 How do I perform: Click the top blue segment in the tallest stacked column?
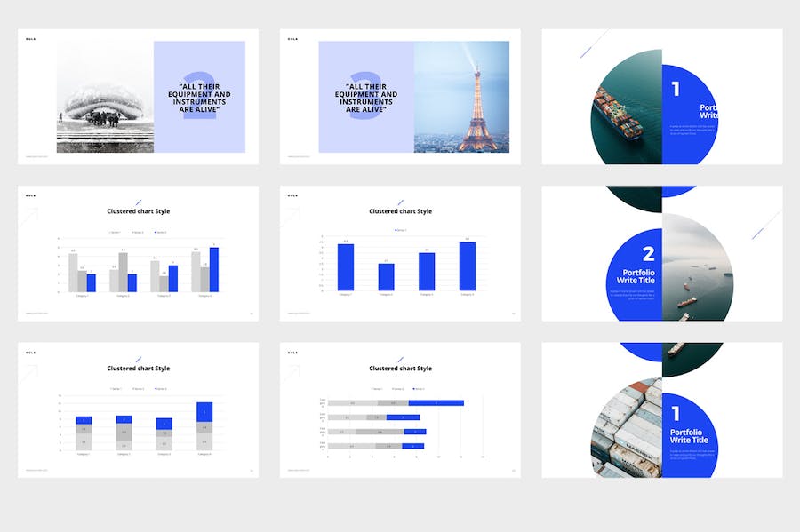coord(204,411)
